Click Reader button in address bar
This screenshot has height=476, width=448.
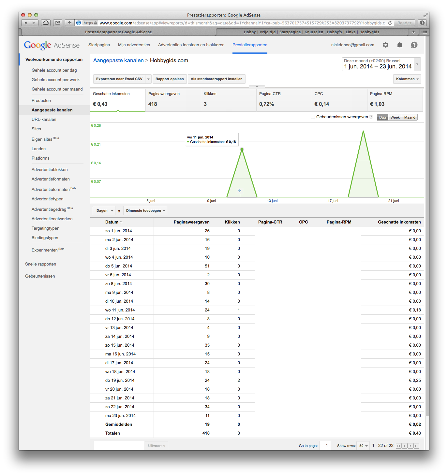click(x=404, y=23)
